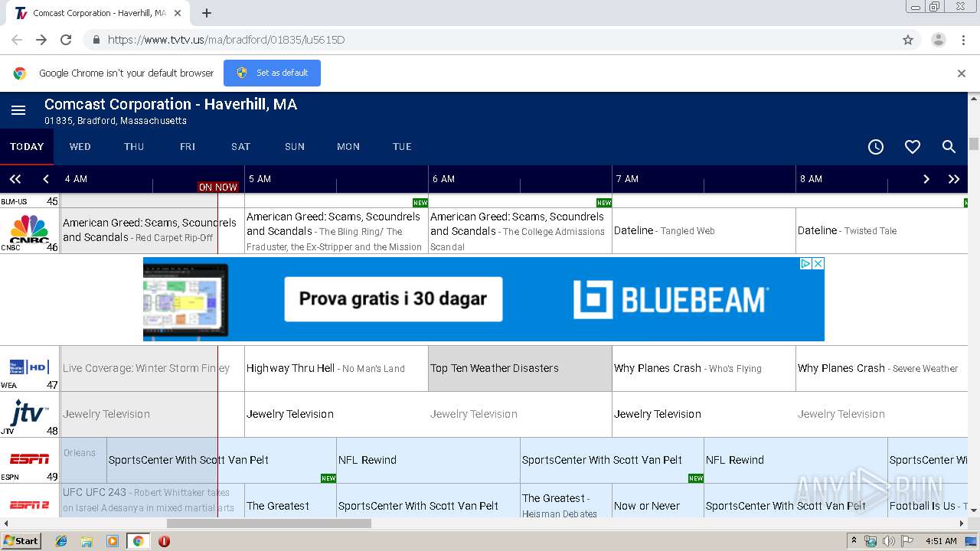
Task: Open favorites heart icon
Action: (x=913, y=147)
